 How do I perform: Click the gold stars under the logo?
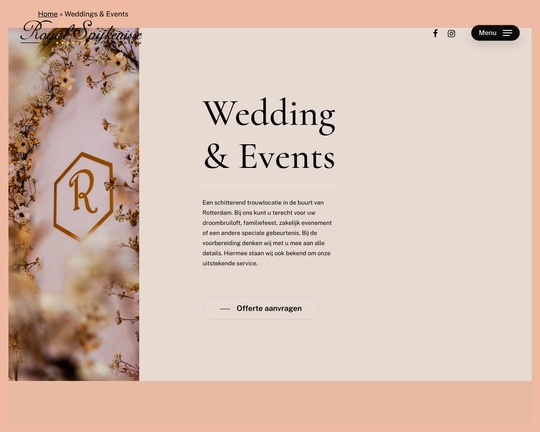(x=68, y=43)
